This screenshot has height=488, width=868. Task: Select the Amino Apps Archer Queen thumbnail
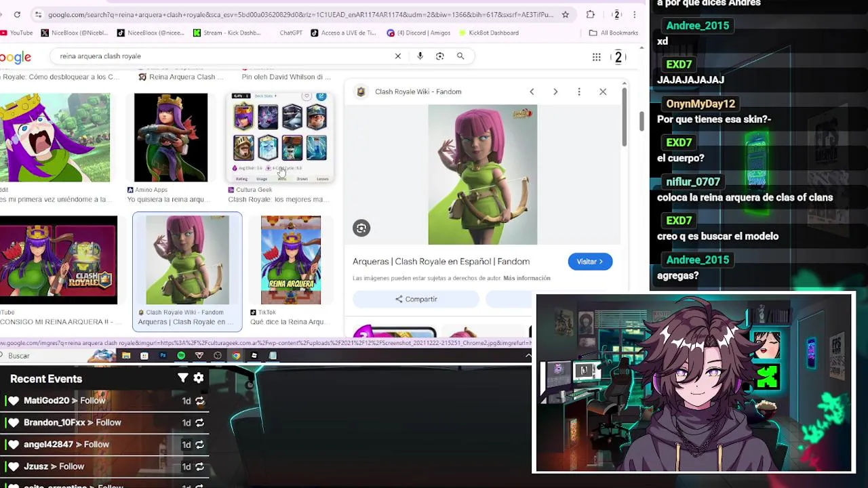pos(171,138)
